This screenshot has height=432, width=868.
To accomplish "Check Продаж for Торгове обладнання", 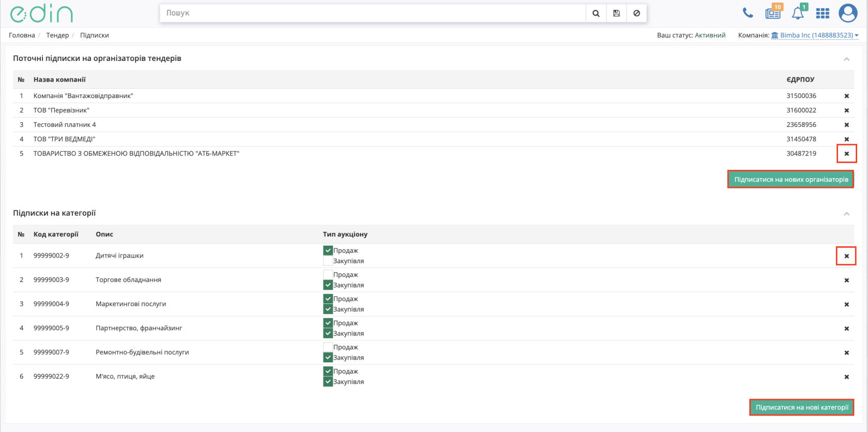I will pos(328,275).
